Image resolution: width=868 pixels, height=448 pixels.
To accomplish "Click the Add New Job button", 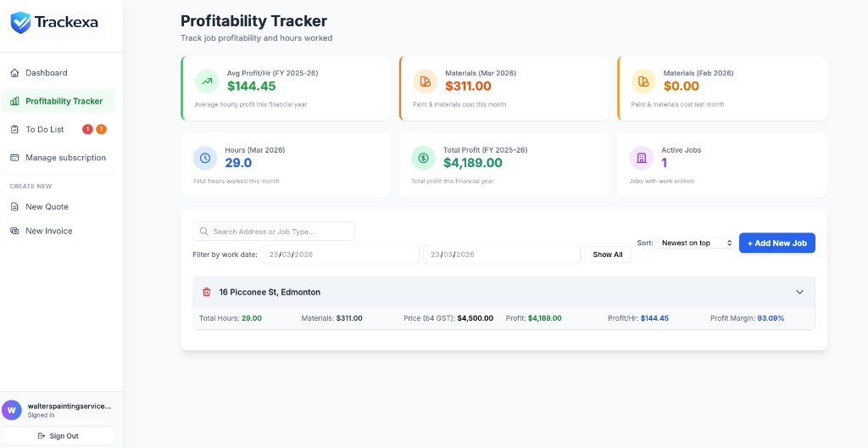I will [x=777, y=243].
